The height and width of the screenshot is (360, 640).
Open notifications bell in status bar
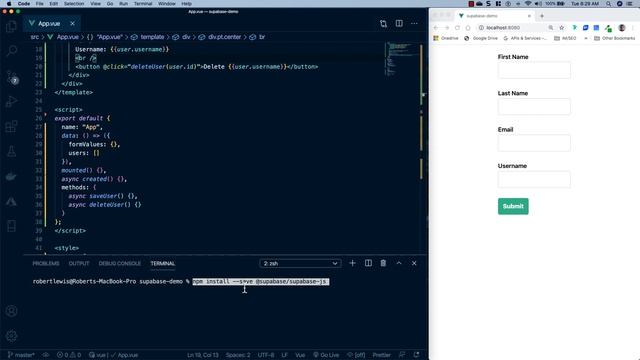(x=416, y=355)
